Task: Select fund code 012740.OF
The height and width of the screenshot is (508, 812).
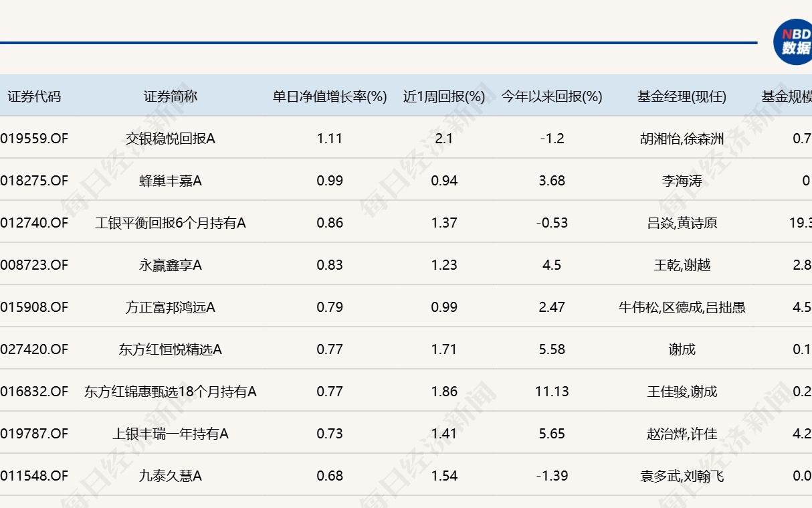Action: [x=34, y=223]
